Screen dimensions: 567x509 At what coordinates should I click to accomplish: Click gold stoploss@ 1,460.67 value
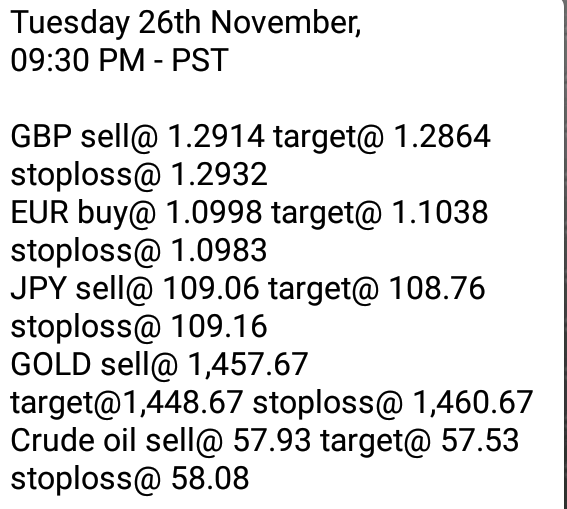pyautogui.click(x=392, y=403)
